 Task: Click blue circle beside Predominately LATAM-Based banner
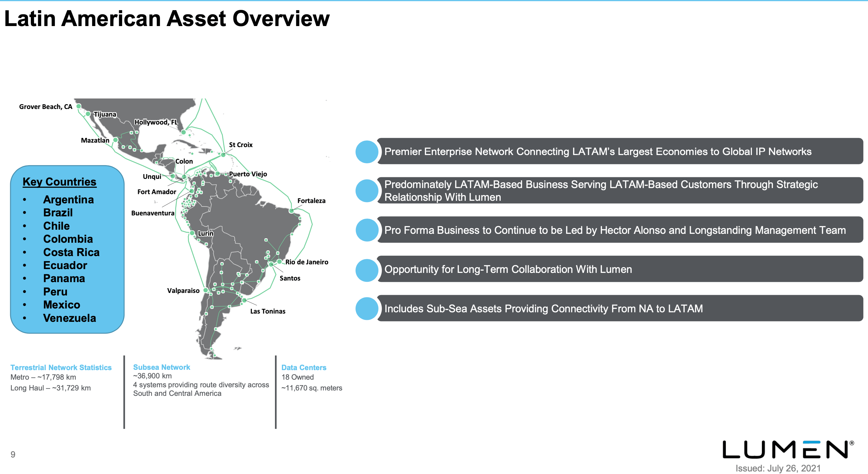click(367, 191)
